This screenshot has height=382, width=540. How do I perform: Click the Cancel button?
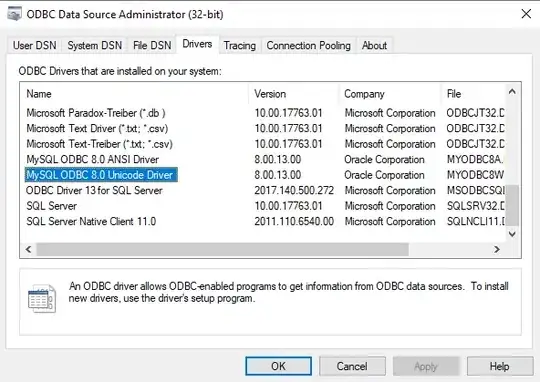[x=352, y=366]
